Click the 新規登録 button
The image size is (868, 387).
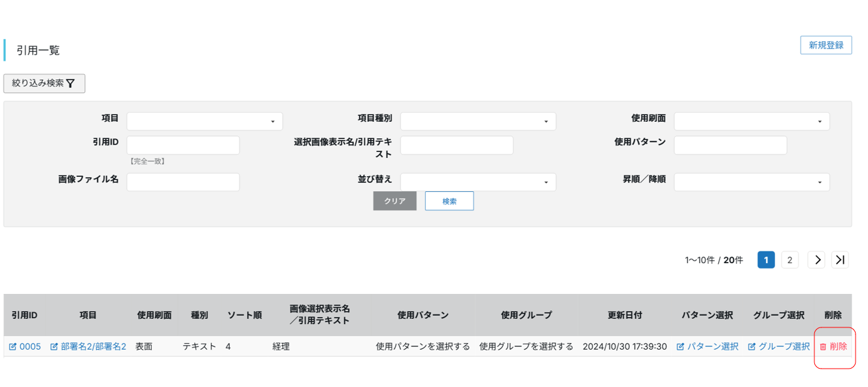[825, 45]
